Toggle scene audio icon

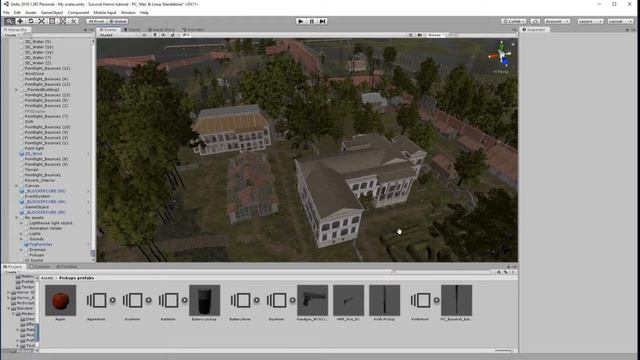(163, 35)
